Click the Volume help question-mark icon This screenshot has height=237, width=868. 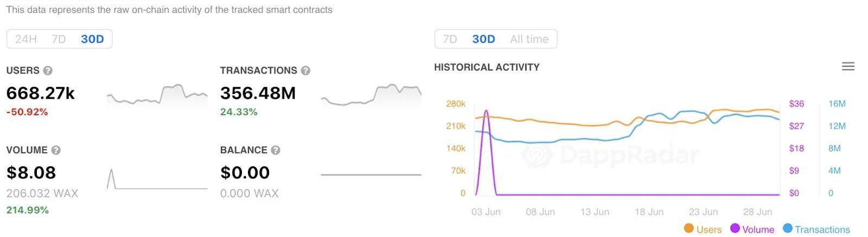56,151
